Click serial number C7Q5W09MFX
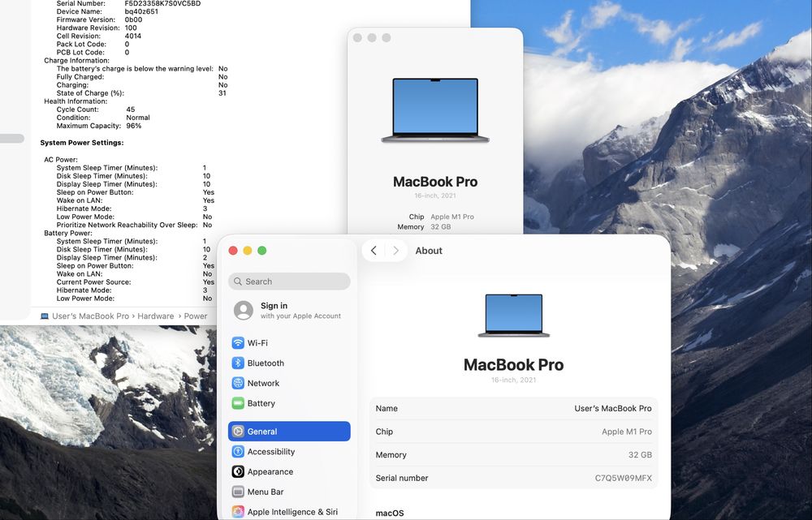812x520 pixels. coord(624,478)
